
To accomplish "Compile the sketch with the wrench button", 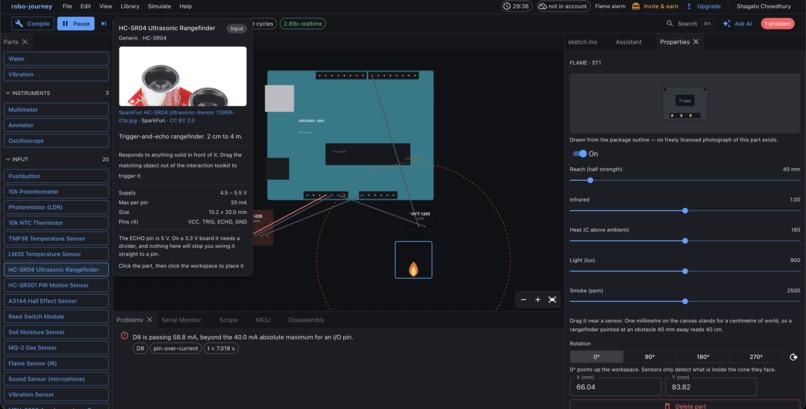I will click(x=33, y=24).
